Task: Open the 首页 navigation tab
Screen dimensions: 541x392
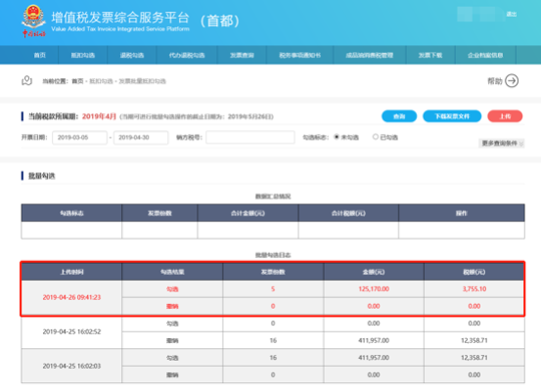Action: (x=40, y=55)
